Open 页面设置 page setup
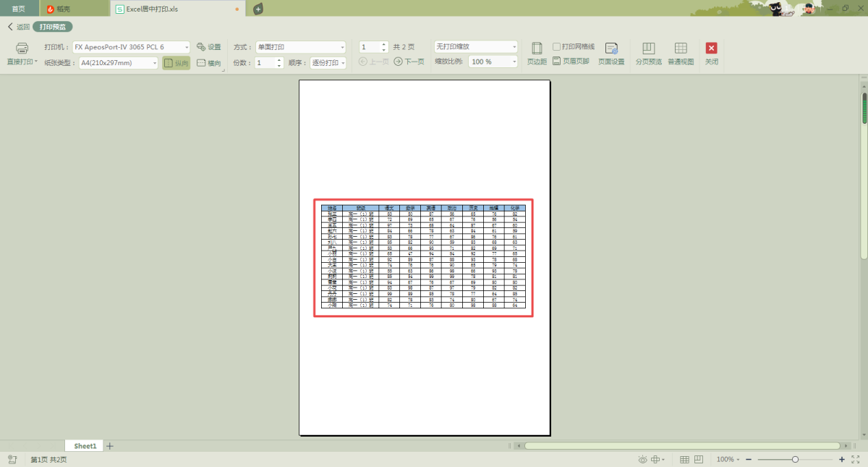The image size is (868, 467). 611,49
